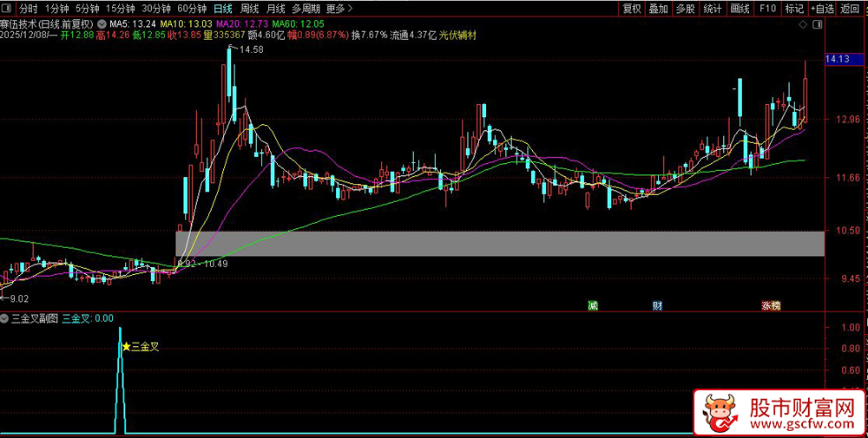The image size is (868, 438).
Task: Select the 5分钟 period tab
Action: [x=87, y=9]
